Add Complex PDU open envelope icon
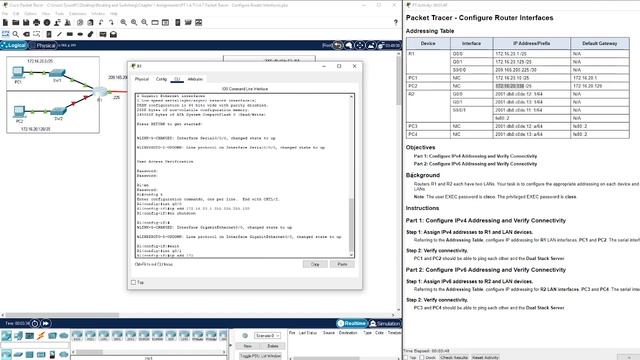Screen dimensions: 640x360 coord(113,34)
